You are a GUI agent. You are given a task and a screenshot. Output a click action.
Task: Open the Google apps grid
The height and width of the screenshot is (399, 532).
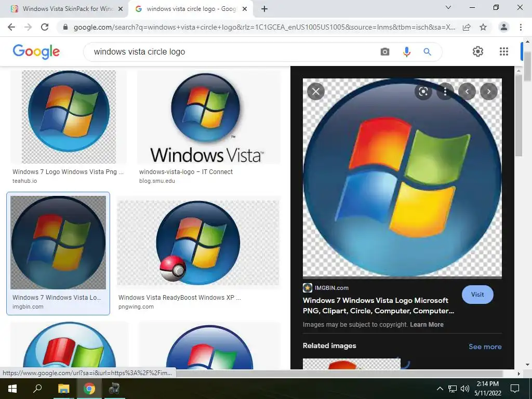(504, 51)
